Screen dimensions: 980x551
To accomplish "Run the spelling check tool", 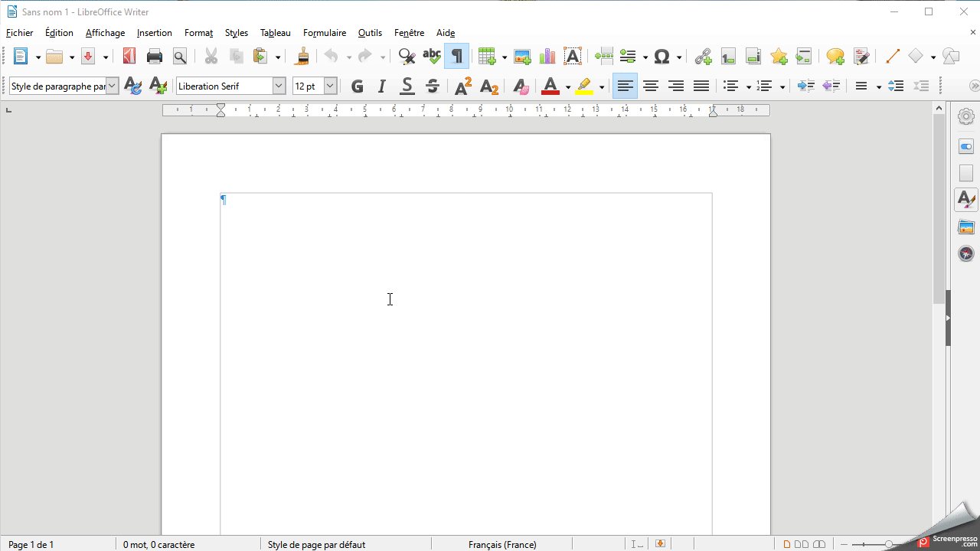I will click(432, 56).
